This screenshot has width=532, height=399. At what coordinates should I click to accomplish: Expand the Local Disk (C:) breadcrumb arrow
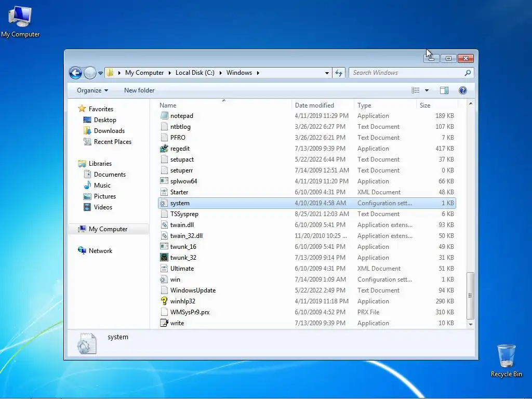[220, 73]
